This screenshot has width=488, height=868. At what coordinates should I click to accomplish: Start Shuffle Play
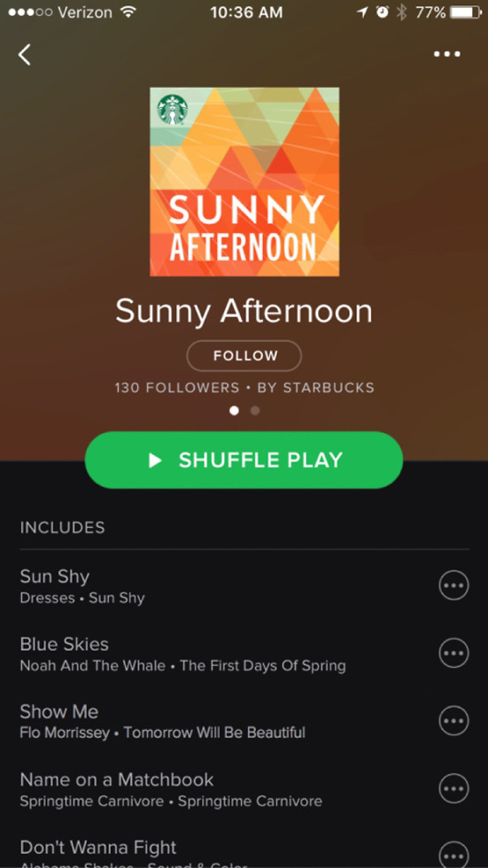point(244,460)
